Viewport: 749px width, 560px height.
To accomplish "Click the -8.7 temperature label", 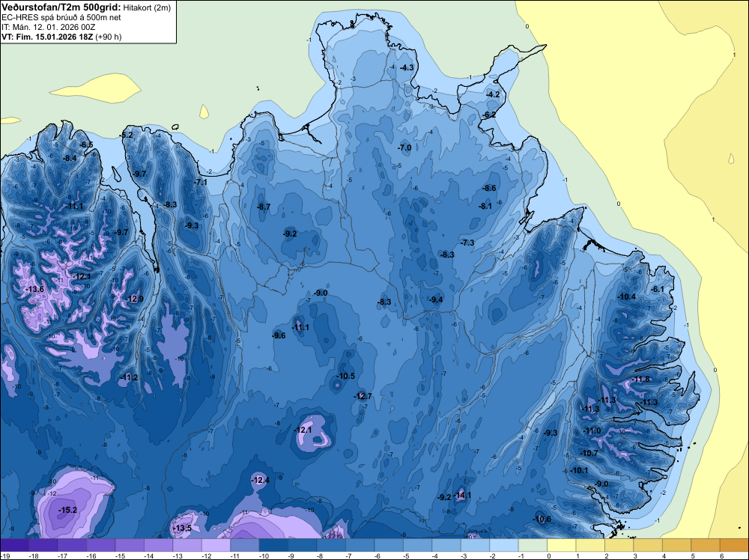I will [264, 207].
